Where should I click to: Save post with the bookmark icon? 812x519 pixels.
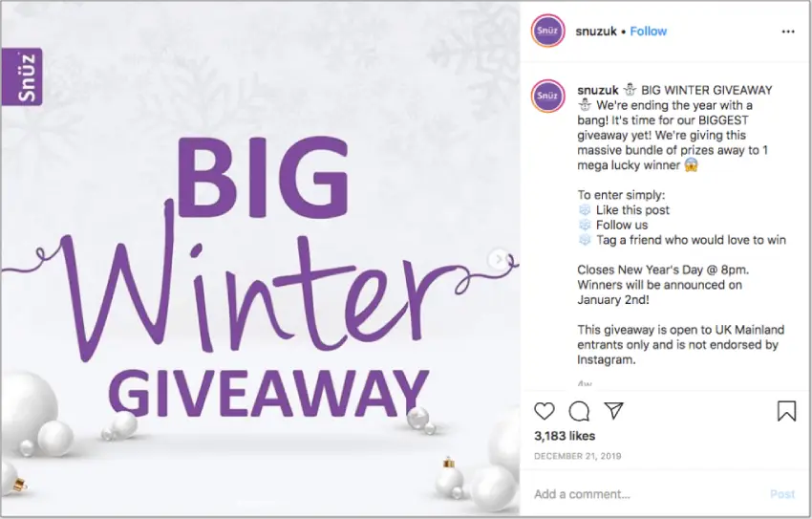click(786, 411)
